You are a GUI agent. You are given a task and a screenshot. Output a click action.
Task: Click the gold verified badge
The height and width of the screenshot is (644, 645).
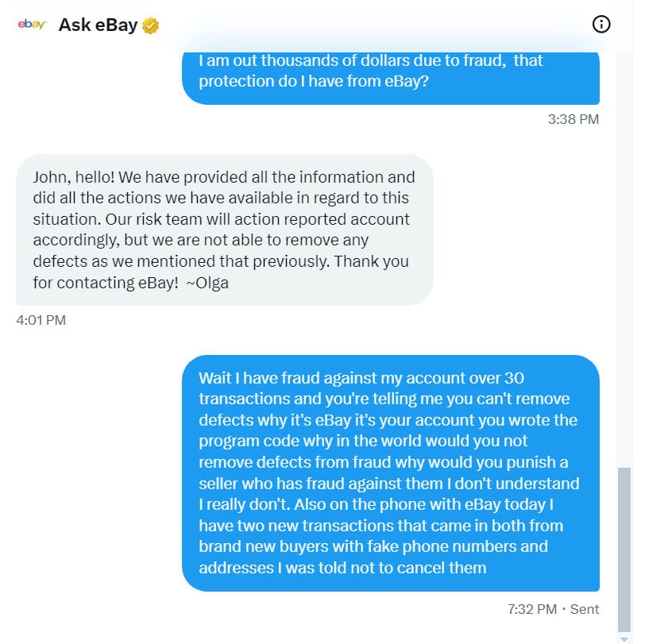[x=150, y=25]
